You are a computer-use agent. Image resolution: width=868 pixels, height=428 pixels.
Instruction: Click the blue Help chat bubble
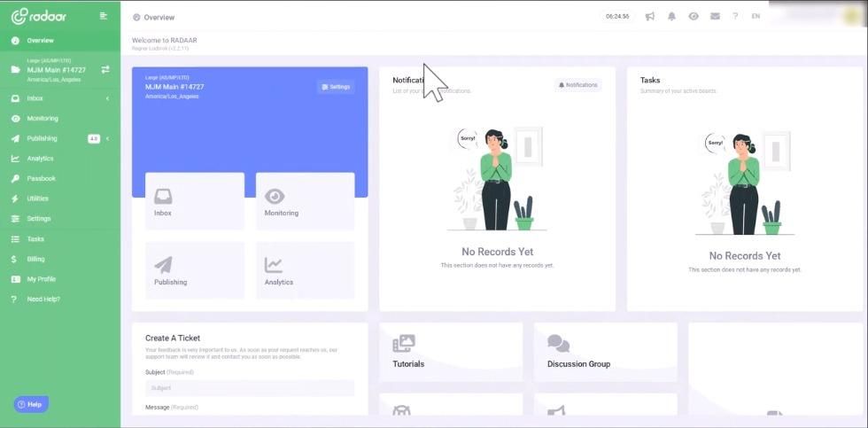31,404
